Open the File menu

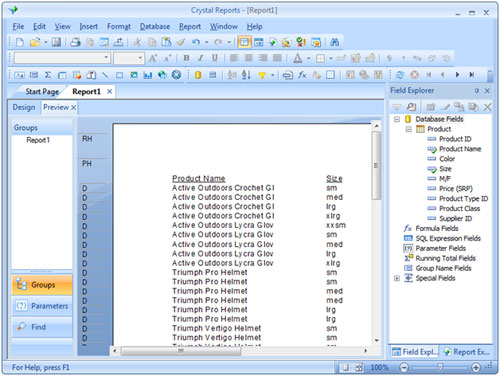tap(18, 26)
